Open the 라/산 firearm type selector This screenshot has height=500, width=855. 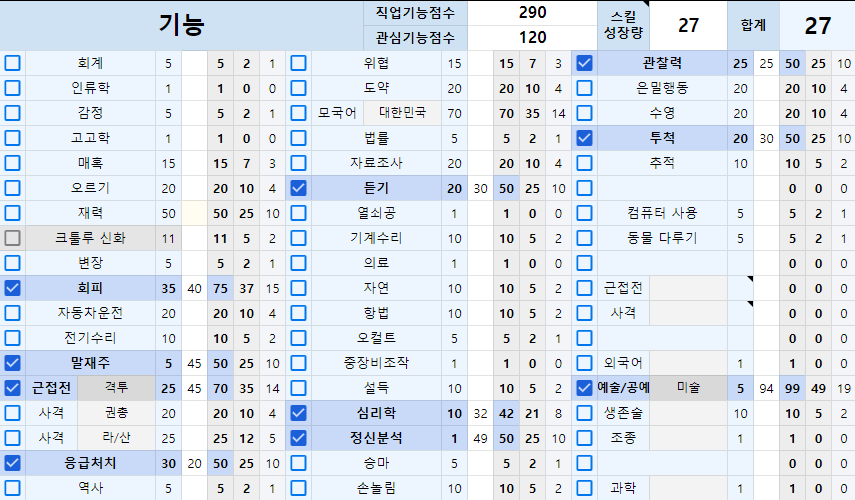click(116, 438)
